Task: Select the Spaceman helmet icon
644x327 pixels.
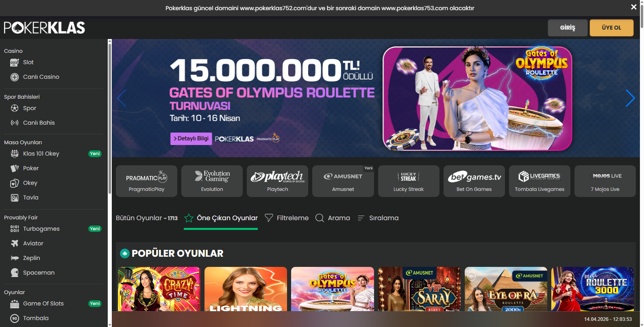Action: coord(15,273)
